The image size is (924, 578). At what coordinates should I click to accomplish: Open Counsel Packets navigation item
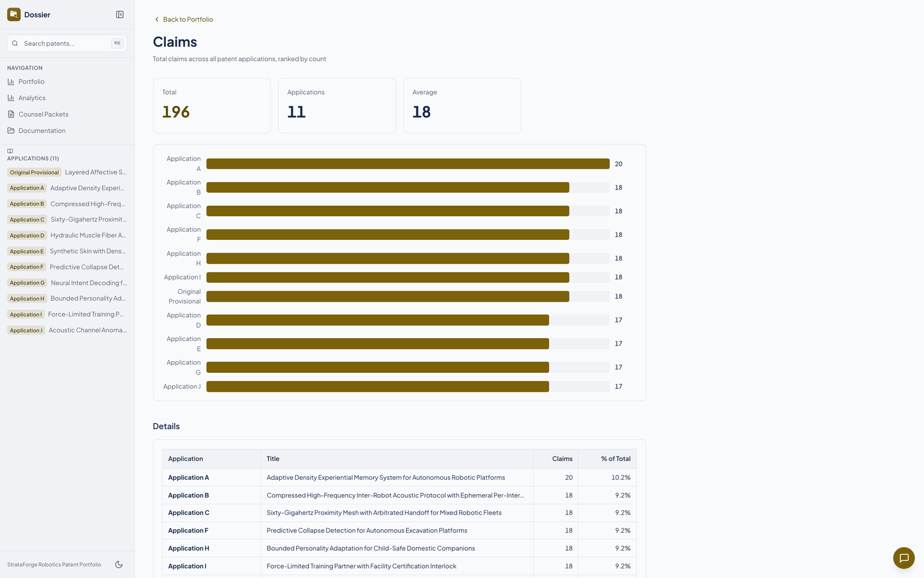tap(67, 114)
